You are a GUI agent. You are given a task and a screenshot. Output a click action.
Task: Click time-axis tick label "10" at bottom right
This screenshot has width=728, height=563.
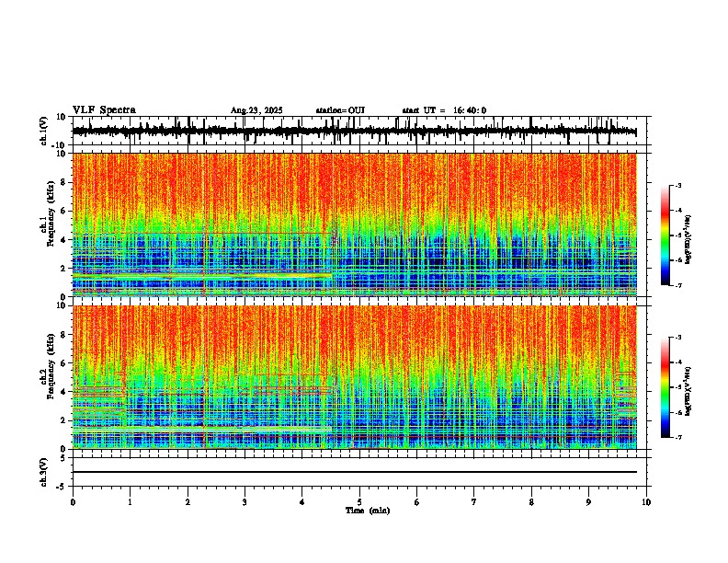click(x=646, y=502)
